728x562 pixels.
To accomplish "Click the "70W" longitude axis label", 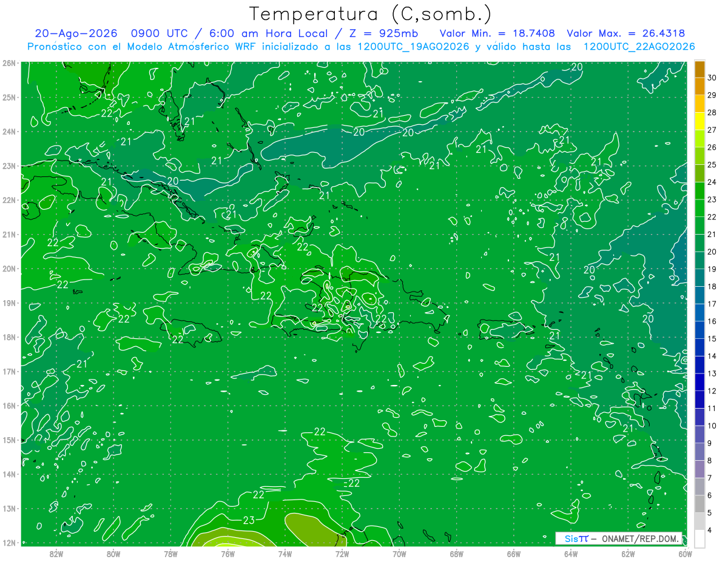I will click(x=399, y=553).
